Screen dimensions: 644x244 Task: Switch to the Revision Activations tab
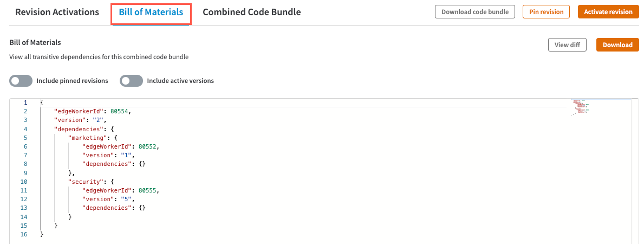coord(57,12)
